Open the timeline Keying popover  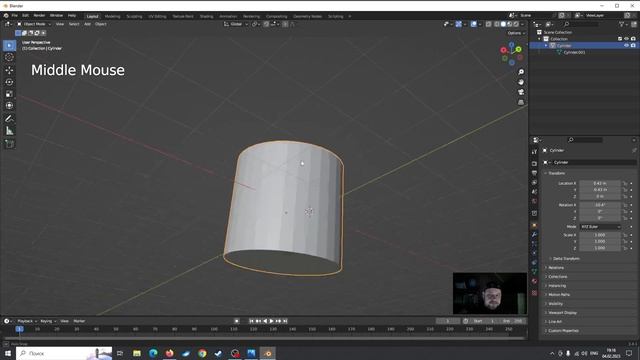[x=48, y=321]
